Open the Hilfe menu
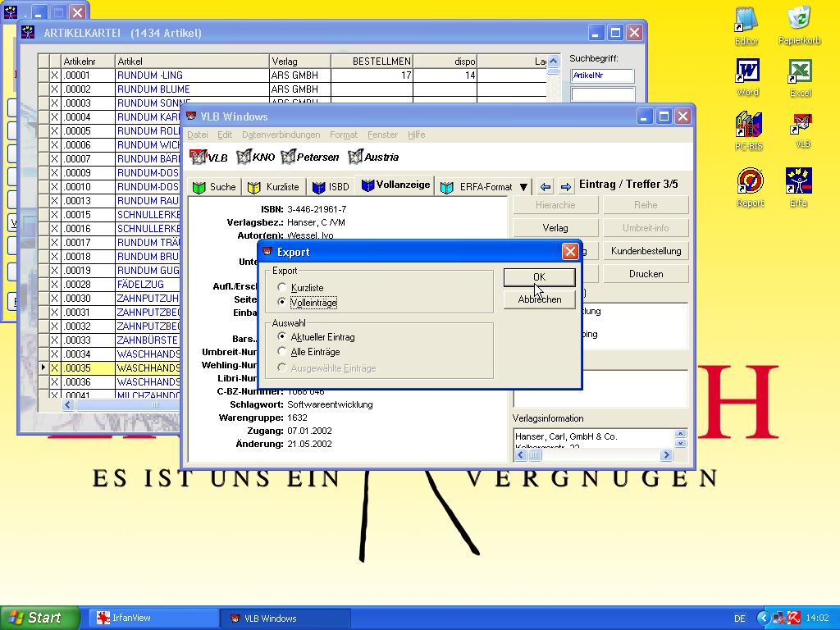Viewport: 840px width, 630px height. pos(416,135)
